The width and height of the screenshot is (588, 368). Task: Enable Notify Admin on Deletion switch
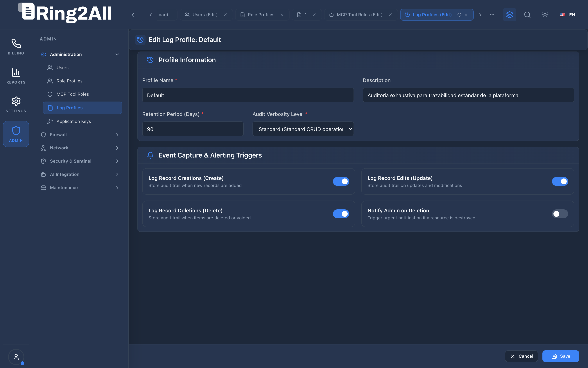click(560, 214)
